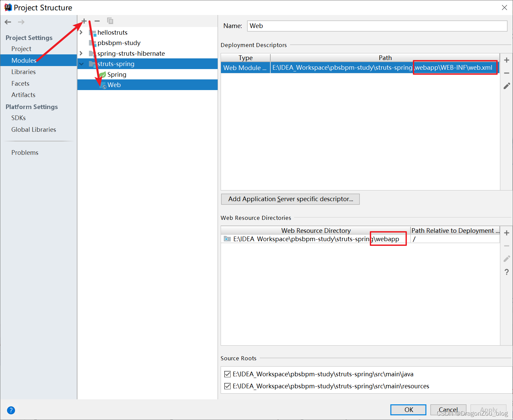Click the Name input field
The height and width of the screenshot is (420, 513).
coord(377,26)
